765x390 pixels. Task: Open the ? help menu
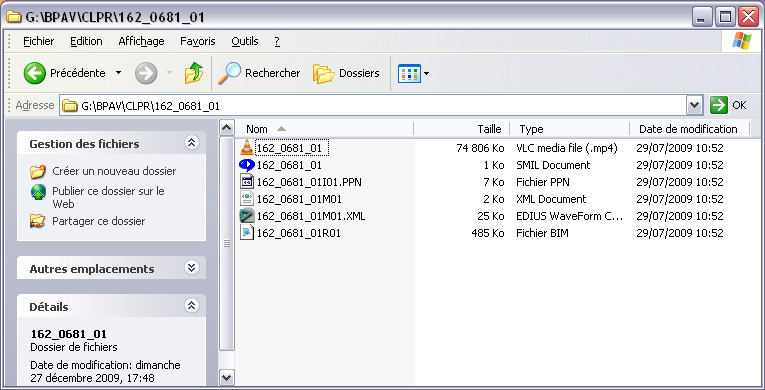277,41
